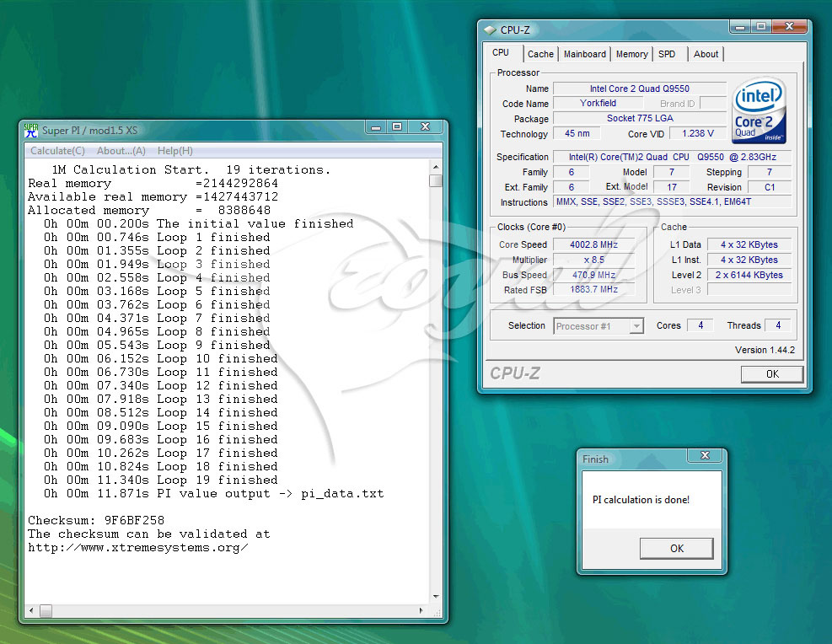Viewport: 832px width, 644px height.
Task: Click OK in the Finish dialog
Action: pyautogui.click(x=677, y=549)
